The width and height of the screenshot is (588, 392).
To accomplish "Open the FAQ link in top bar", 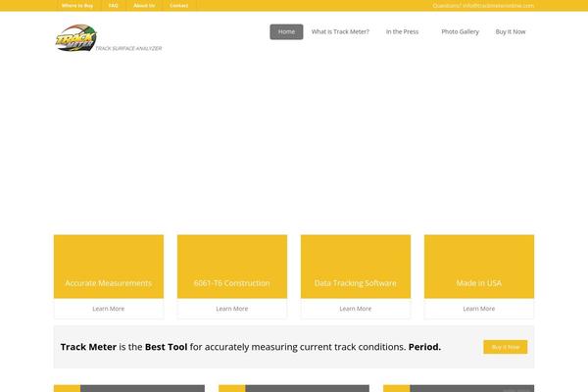I will [x=114, y=6].
